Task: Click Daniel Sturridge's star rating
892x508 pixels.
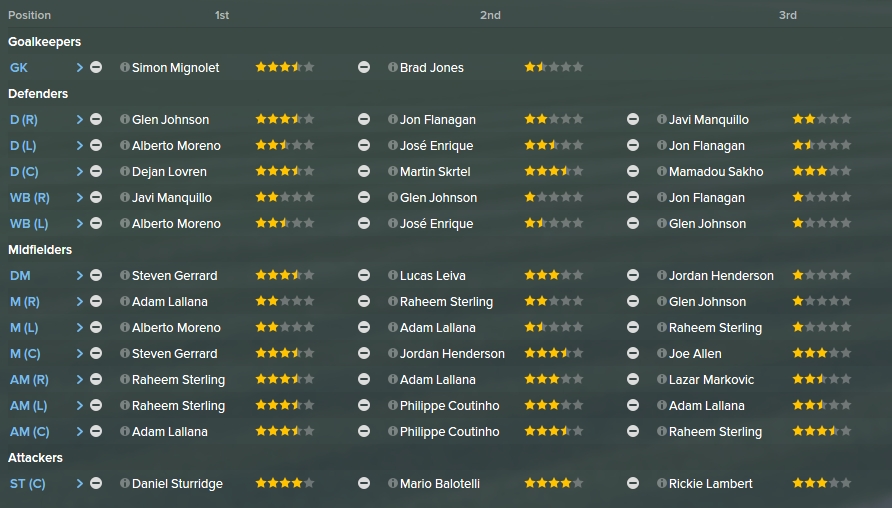Action: pyautogui.click(x=285, y=484)
